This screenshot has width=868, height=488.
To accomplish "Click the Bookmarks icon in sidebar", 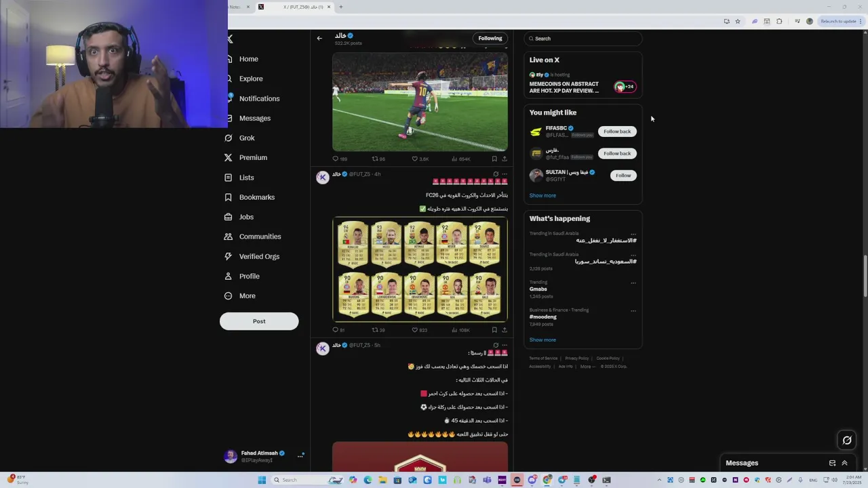I will (x=229, y=197).
